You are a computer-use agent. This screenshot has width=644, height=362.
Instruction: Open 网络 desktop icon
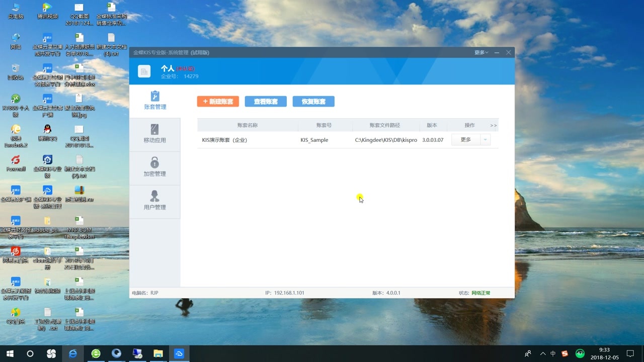coord(16,41)
